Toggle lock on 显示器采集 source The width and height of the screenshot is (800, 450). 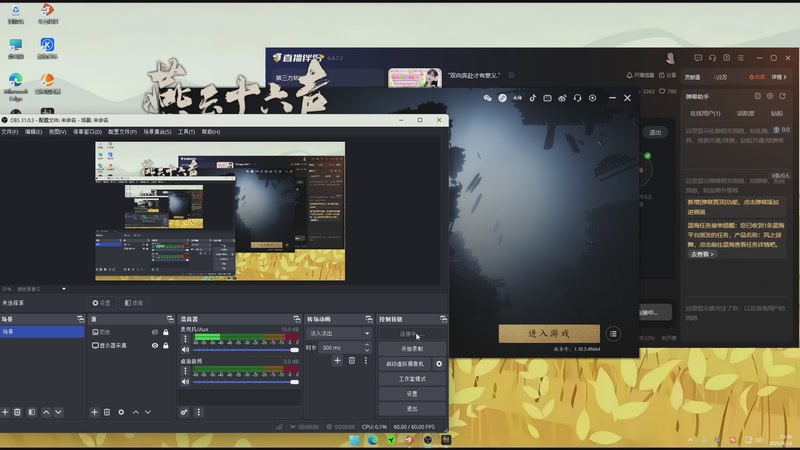point(166,345)
